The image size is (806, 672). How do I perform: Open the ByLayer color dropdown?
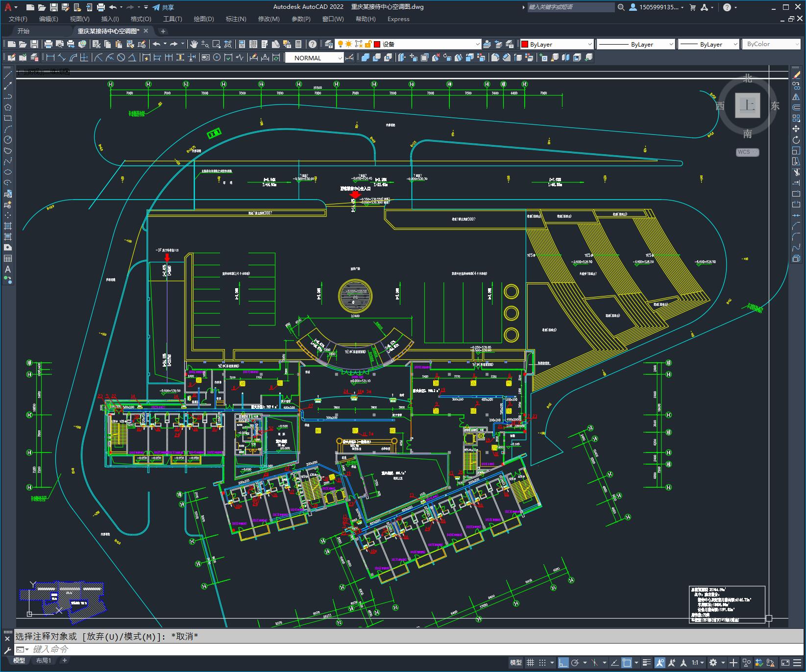[x=590, y=44]
